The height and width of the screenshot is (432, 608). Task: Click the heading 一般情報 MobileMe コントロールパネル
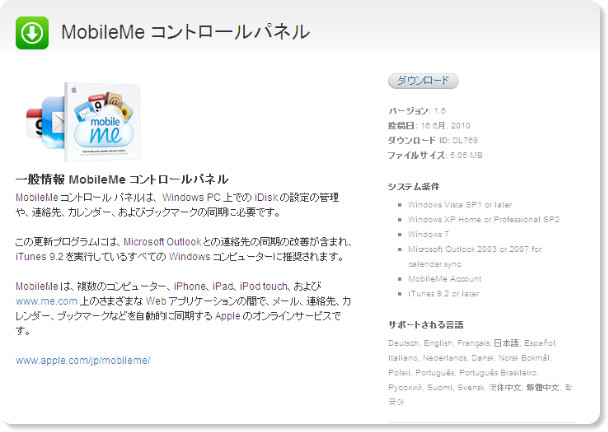click(x=121, y=179)
